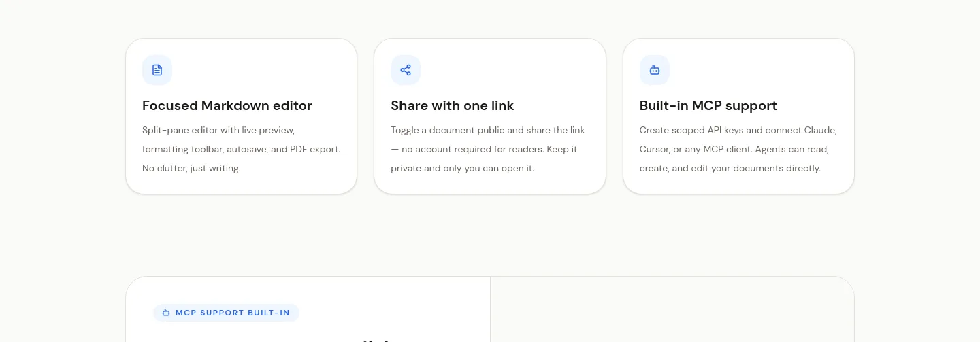
Task: Select the Share with one link heading
Action: click(x=452, y=105)
